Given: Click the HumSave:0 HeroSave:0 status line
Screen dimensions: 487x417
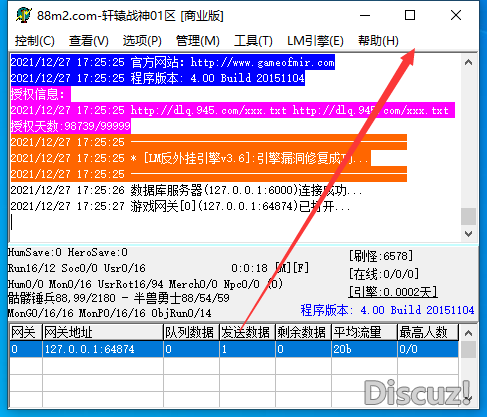Looking at the screenshot, I should (68, 252).
